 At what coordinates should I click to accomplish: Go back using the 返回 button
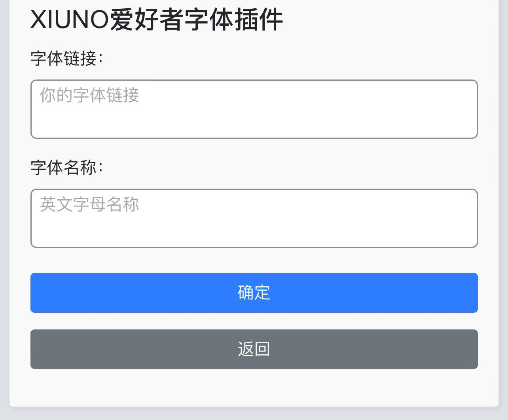[254, 349]
